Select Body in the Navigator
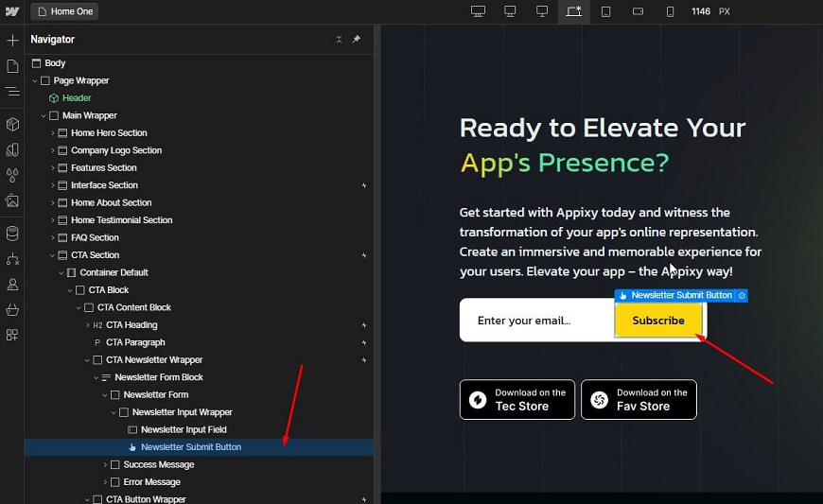 (199, 63)
